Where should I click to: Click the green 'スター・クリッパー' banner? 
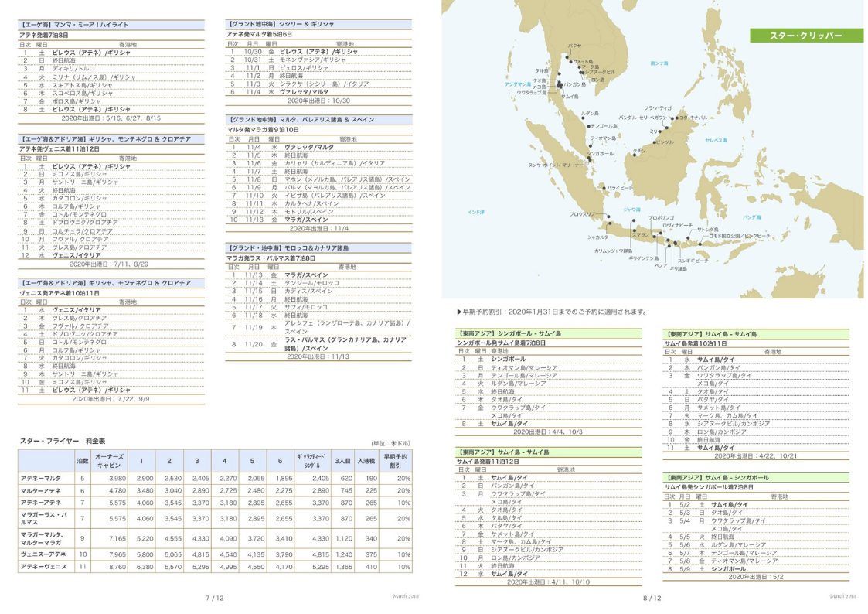point(806,36)
